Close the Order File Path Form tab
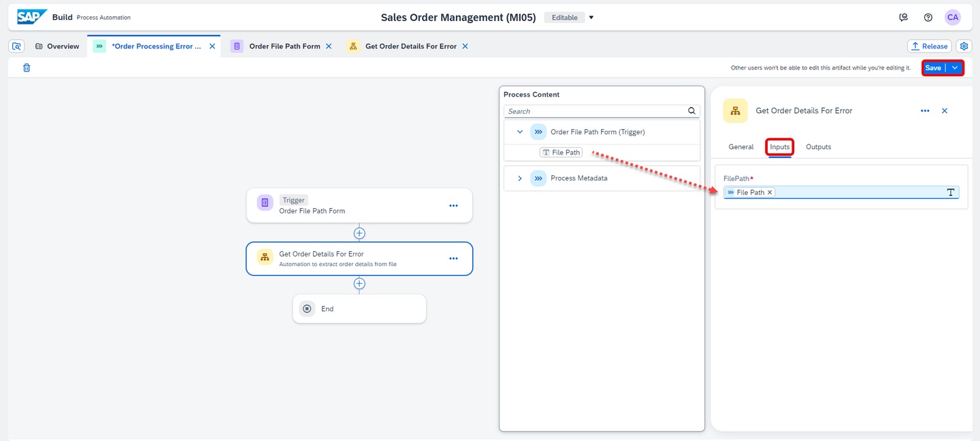The image size is (980, 441). point(329,46)
